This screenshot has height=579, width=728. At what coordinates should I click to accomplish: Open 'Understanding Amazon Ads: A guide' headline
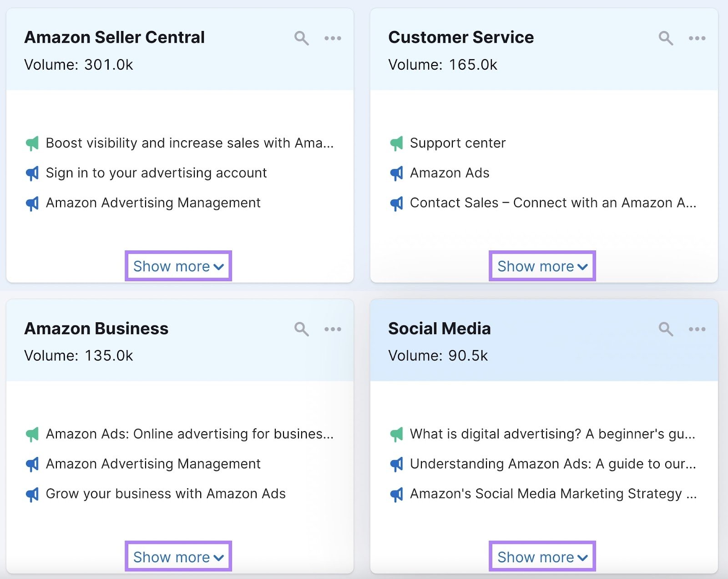[x=552, y=464]
